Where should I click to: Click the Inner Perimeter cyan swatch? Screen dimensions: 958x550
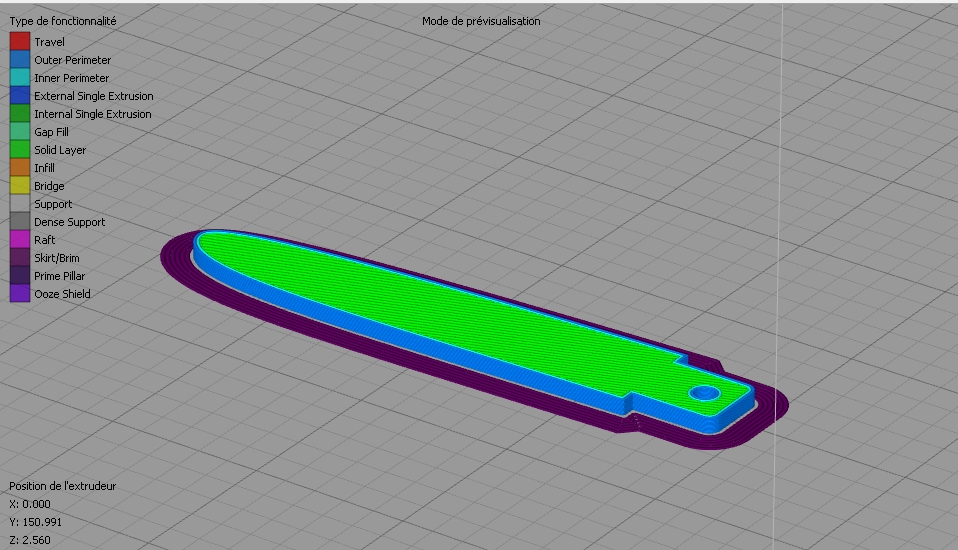coord(20,78)
